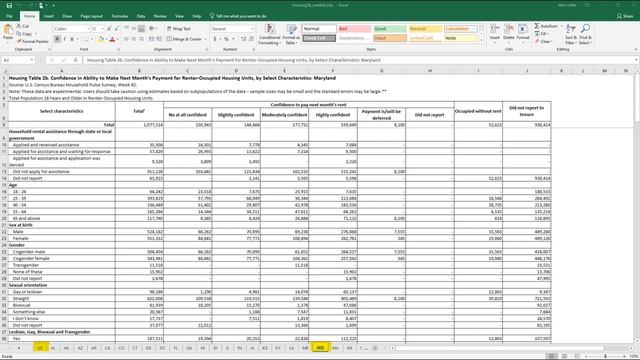Apply the red Font Color
Image resolution: width=640 pixels, height=360 pixels.
[x=112, y=39]
